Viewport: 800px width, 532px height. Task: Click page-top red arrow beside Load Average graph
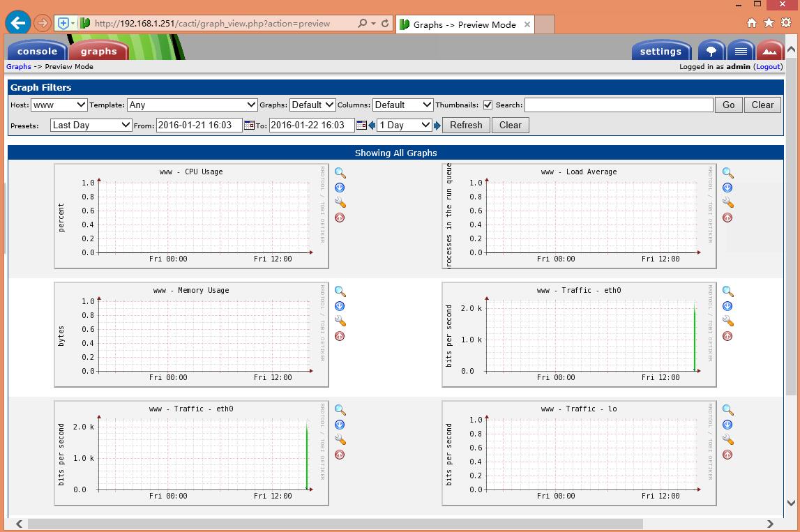coord(727,218)
